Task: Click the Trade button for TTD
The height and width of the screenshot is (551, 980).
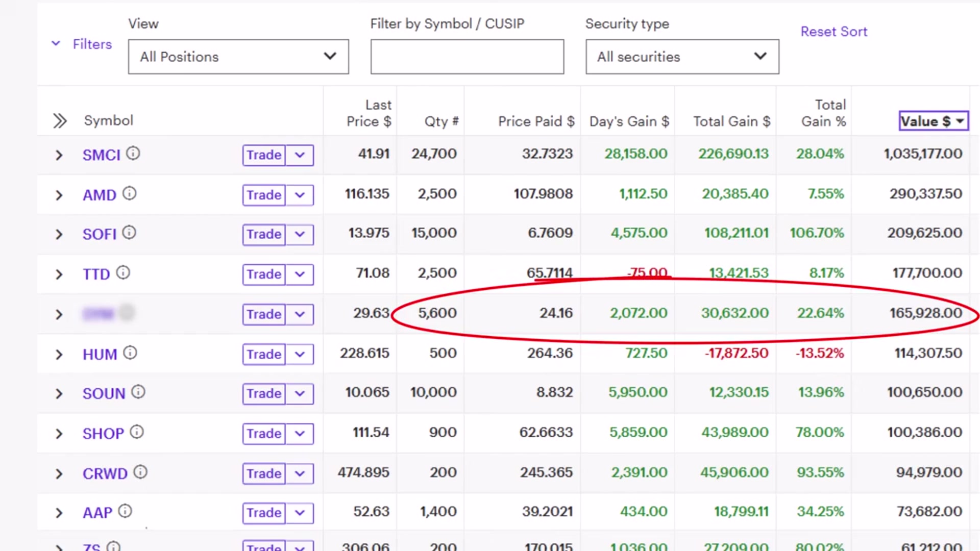Action: (x=264, y=274)
